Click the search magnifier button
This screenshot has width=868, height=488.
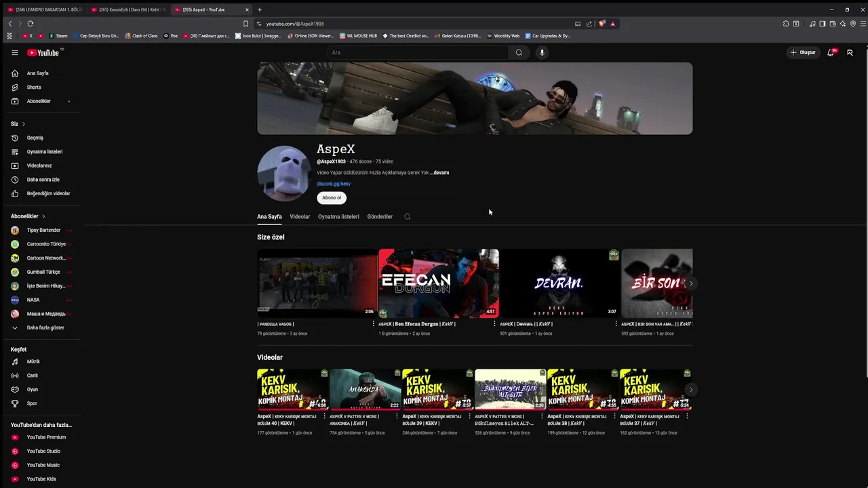[x=519, y=52]
